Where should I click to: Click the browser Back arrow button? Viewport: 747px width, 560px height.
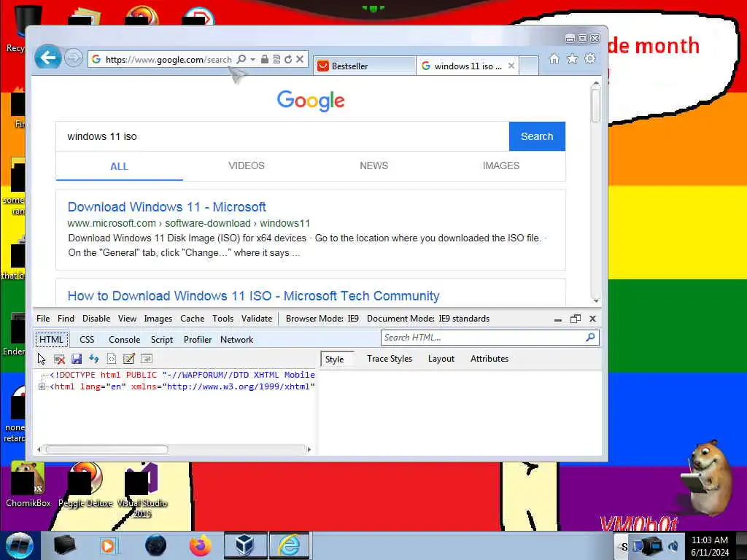(47, 58)
